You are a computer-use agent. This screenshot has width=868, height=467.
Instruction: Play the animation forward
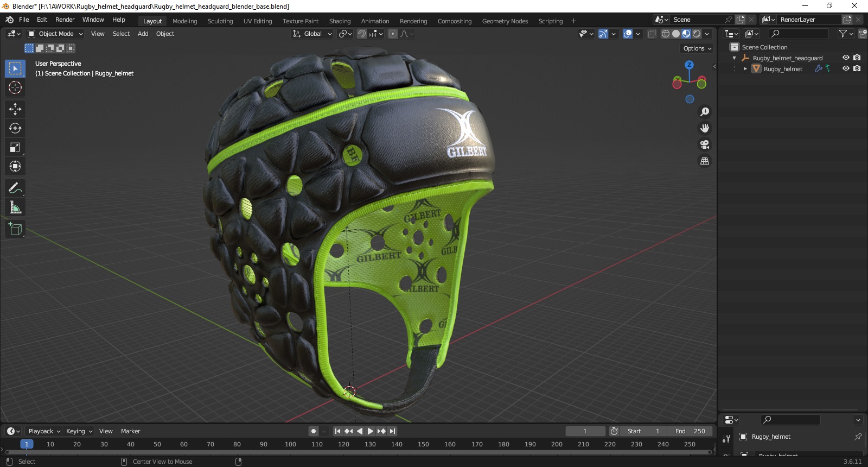tap(371, 431)
